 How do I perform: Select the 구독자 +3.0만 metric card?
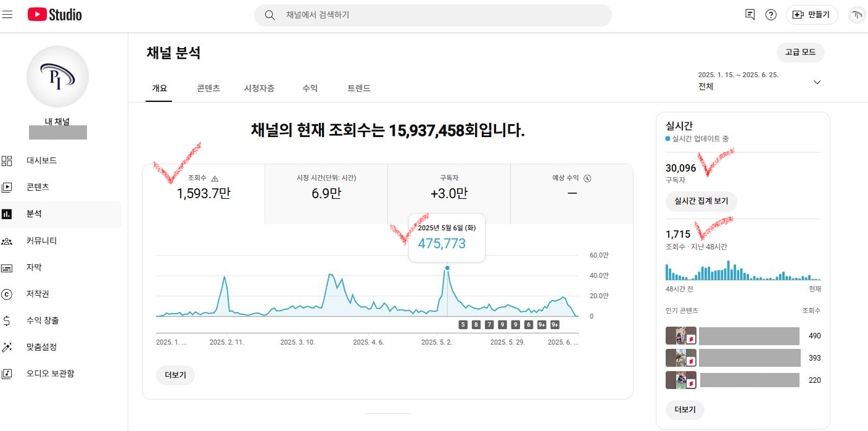[449, 194]
